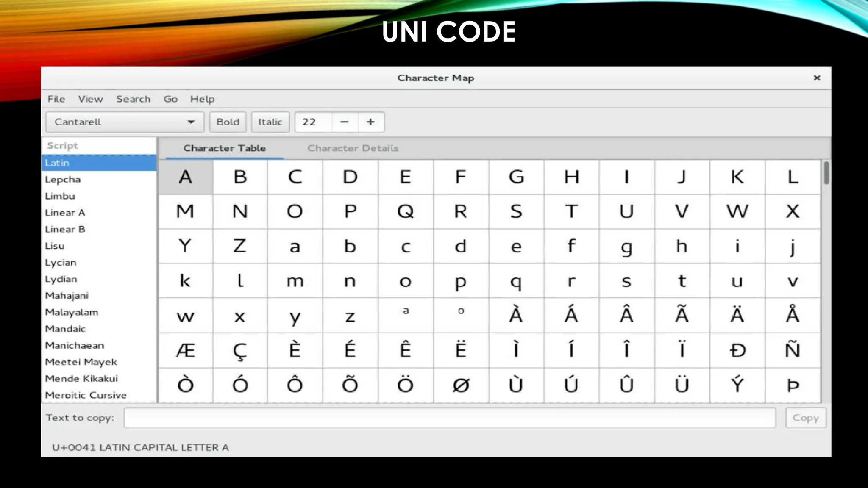Select Mende Kikakui script
868x488 pixels.
pos(99,379)
